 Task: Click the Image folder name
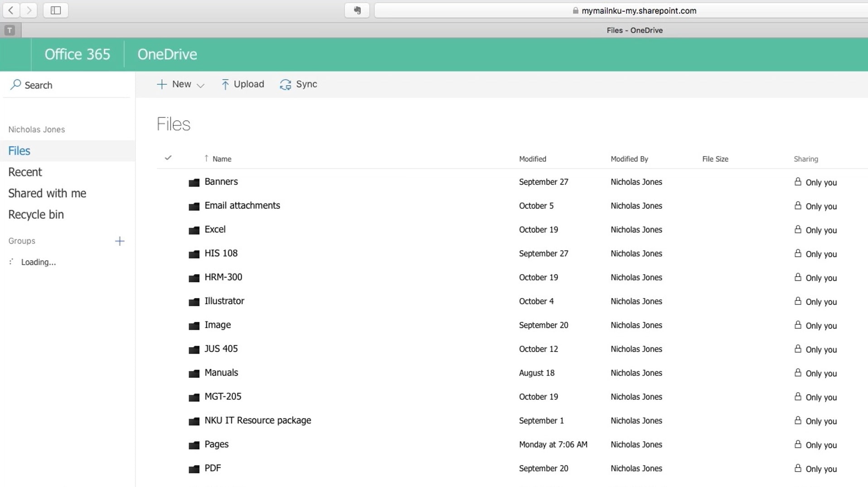click(218, 325)
